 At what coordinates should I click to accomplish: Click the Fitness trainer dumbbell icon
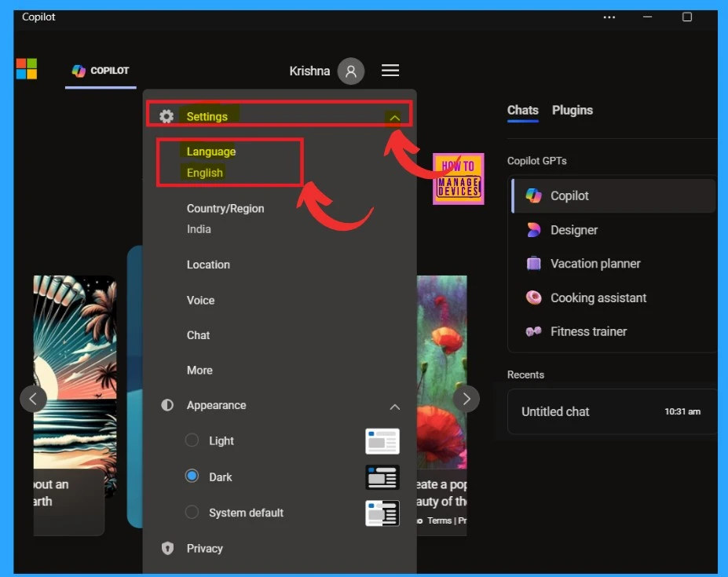[x=533, y=331]
